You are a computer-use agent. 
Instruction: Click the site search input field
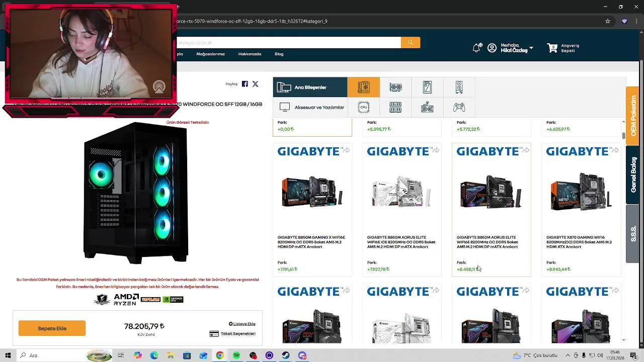coord(288,43)
